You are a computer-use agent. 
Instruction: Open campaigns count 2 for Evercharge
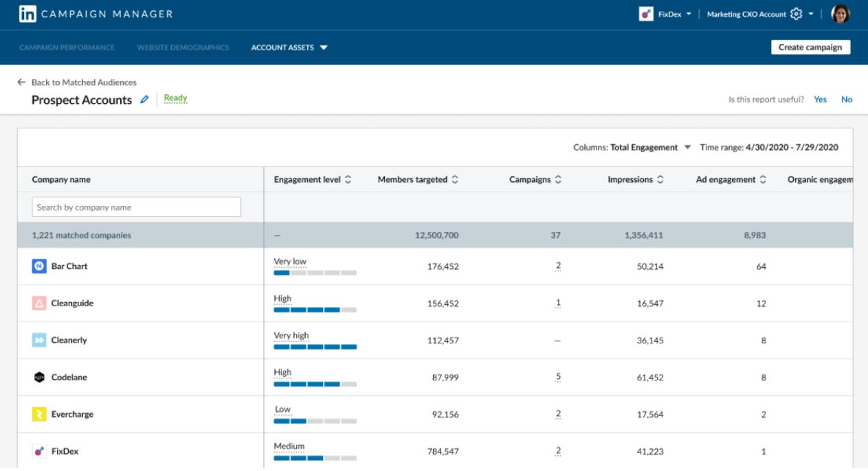(558, 415)
